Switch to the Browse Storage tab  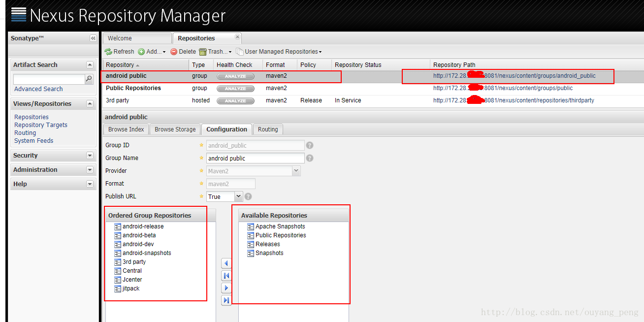(x=175, y=129)
